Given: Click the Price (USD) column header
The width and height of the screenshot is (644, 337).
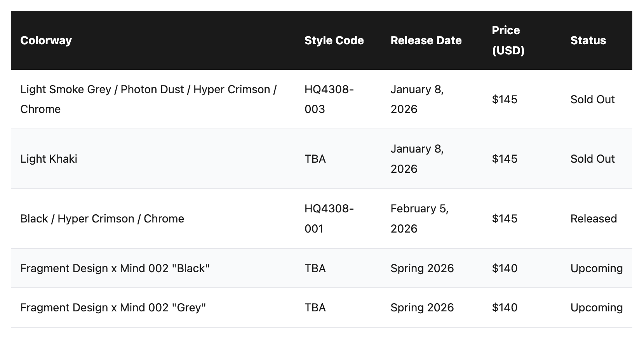Looking at the screenshot, I should tap(508, 40).
